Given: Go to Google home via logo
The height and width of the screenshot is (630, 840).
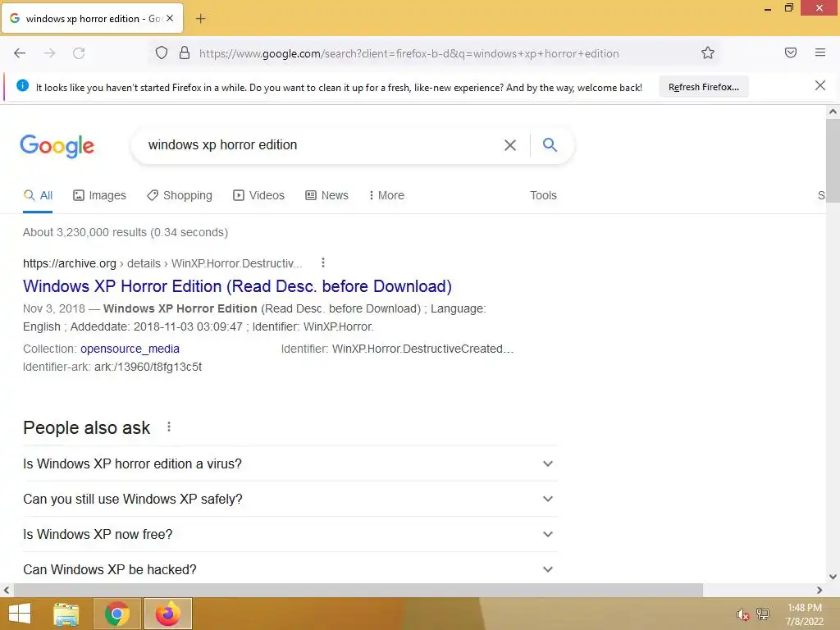Looking at the screenshot, I should click(x=57, y=146).
